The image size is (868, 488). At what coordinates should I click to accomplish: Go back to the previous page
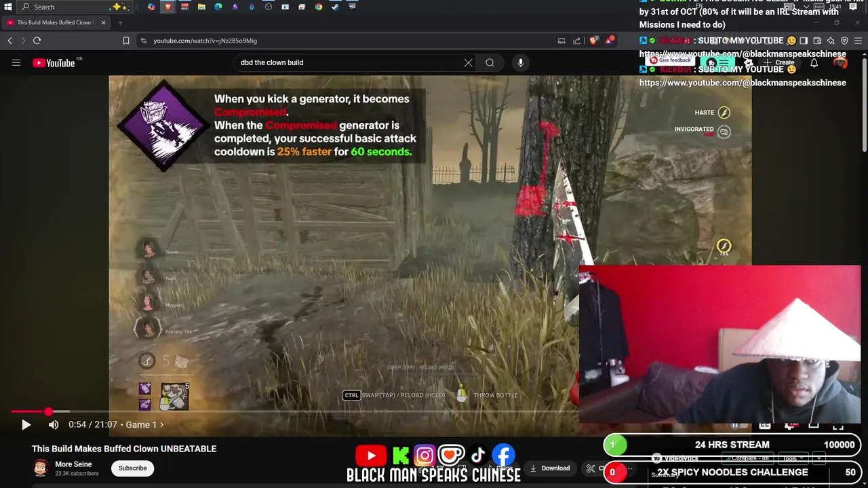pyautogui.click(x=9, y=41)
